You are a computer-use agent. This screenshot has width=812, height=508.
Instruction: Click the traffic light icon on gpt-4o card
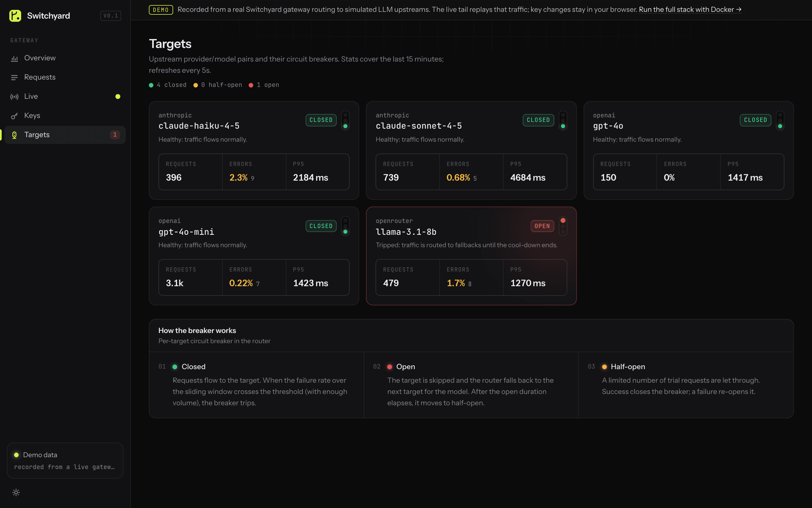click(780, 120)
